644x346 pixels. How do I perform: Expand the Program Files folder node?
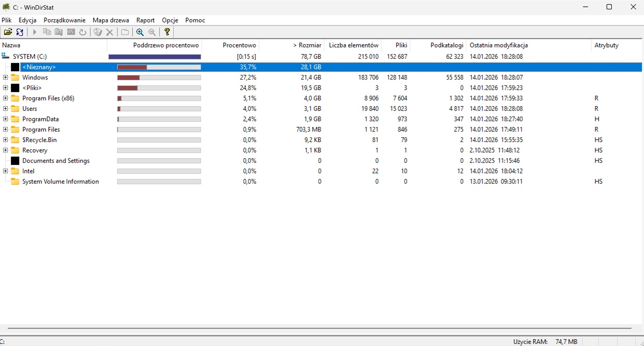pos(6,130)
